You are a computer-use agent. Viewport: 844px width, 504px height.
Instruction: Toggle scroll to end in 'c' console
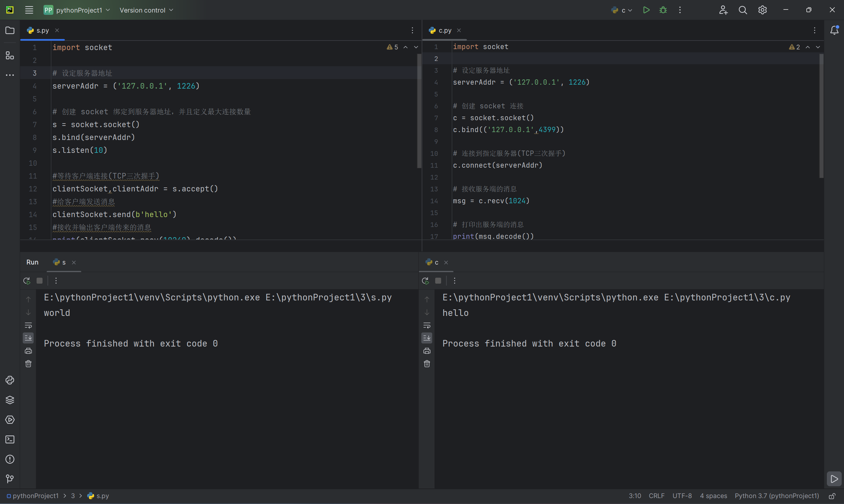point(427,338)
